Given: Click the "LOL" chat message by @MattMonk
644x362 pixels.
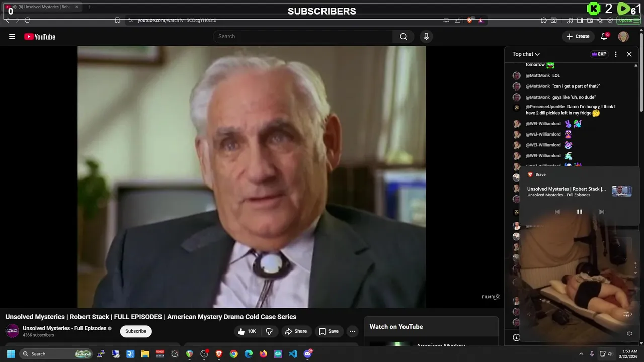Looking at the screenshot, I should [556, 76].
